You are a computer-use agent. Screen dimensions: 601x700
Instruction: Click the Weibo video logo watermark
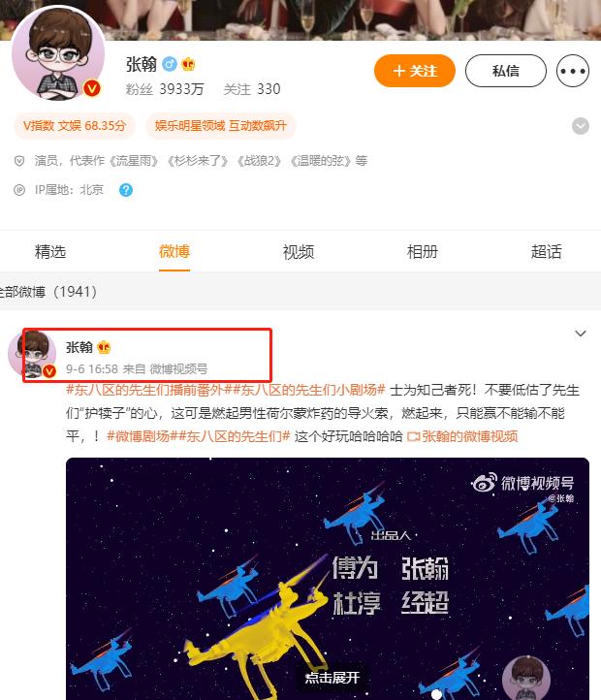coord(522,483)
